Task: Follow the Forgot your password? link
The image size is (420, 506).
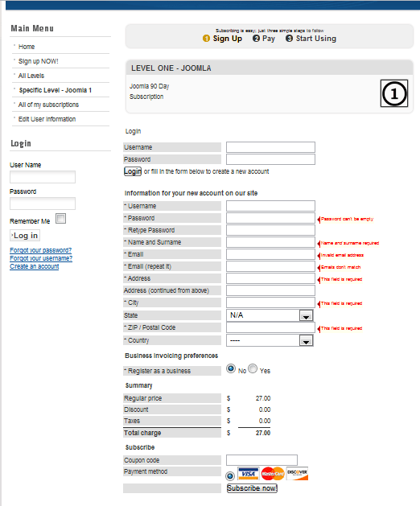Action: 41,250
